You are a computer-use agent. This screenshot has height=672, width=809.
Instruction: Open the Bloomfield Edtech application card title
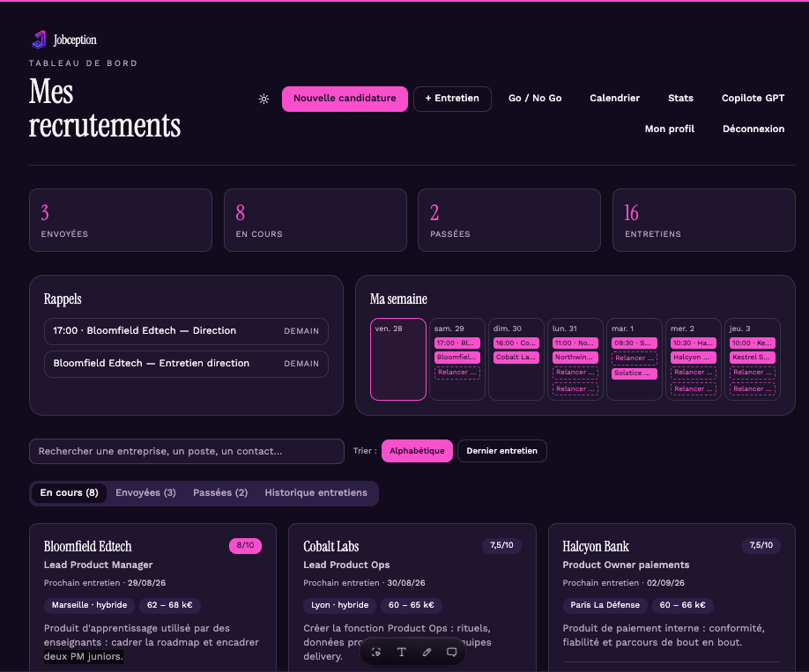click(88, 547)
